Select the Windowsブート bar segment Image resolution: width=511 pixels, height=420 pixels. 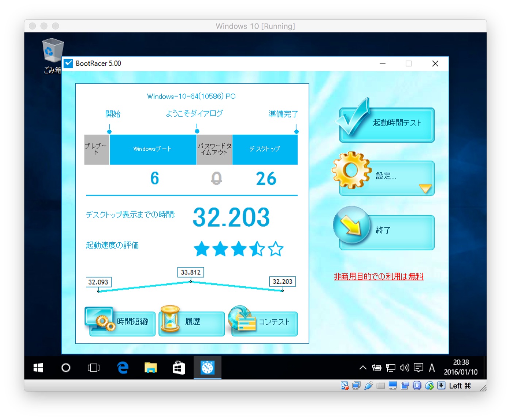153,150
